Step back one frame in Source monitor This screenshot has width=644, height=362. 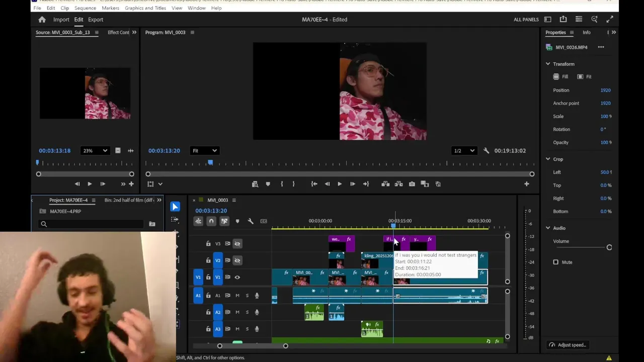77,184
